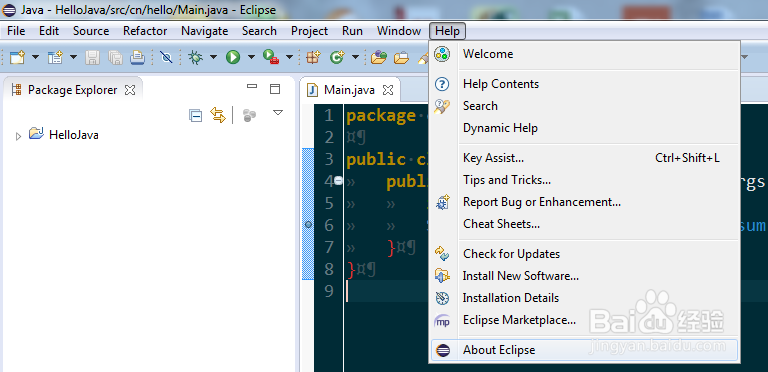Open the Refactor menu
768x372 pixels.
(x=145, y=31)
